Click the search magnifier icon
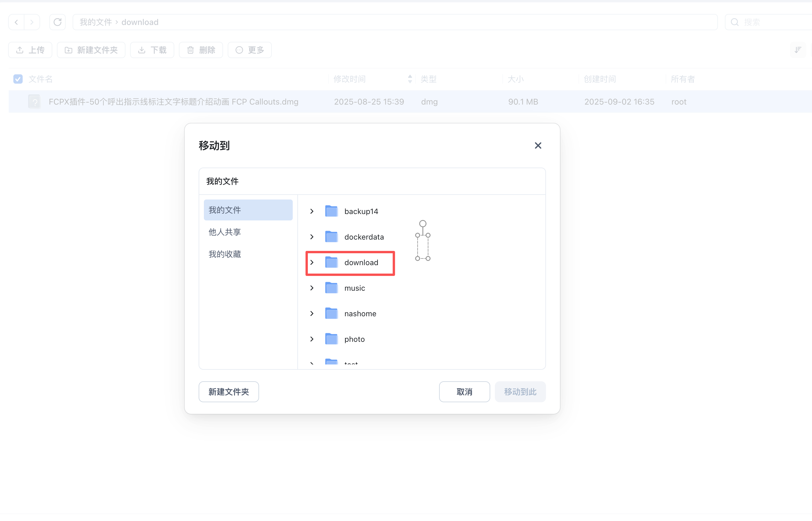This screenshot has width=812, height=521. 734,22
